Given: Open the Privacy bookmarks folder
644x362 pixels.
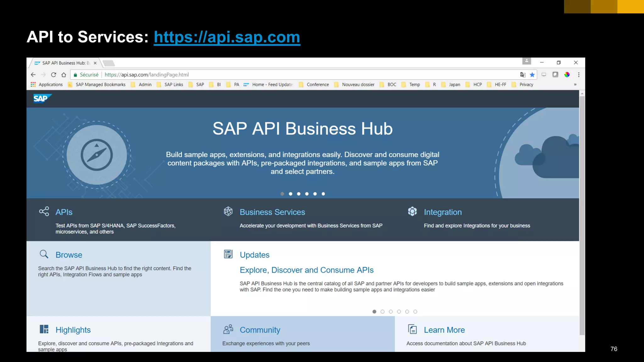Looking at the screenshot, I should point(522,85).
